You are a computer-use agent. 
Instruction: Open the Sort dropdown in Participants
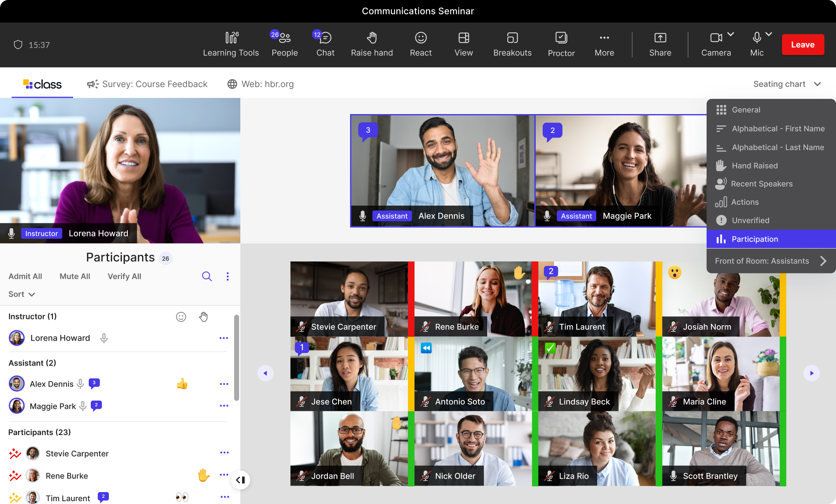click(21, 294)
